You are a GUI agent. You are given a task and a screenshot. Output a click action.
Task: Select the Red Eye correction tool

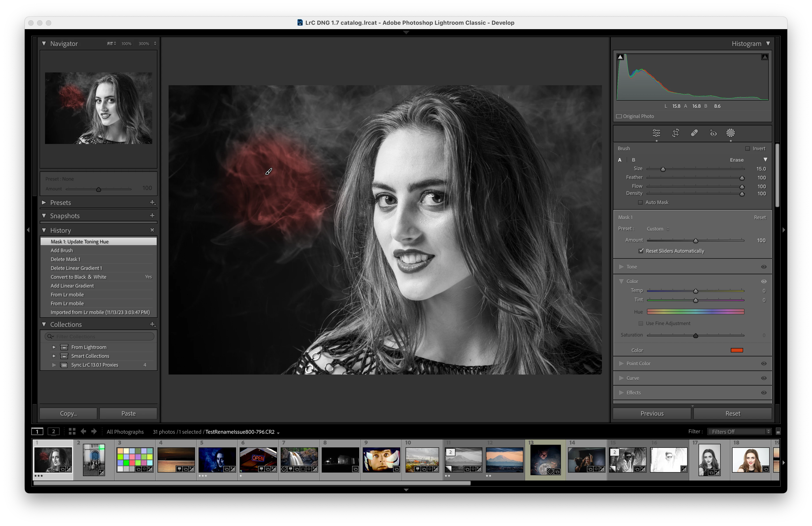(x=713, y=133)
